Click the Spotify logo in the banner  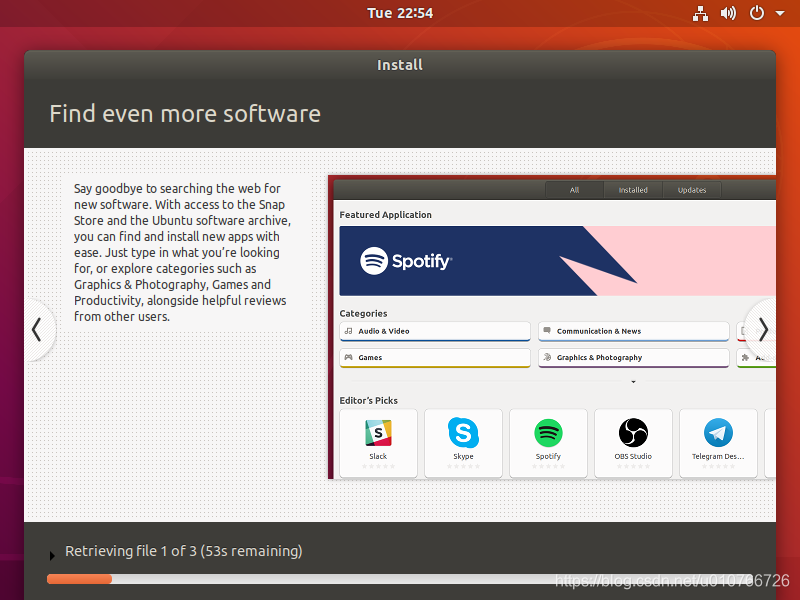(x=406, y=261)
